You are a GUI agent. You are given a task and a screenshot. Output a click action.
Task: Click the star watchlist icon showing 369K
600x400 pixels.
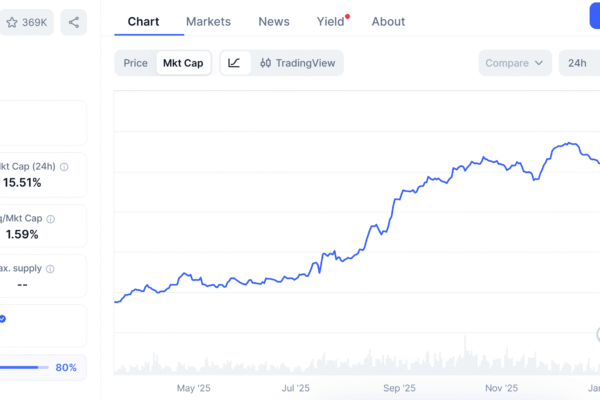click(26, 22)
